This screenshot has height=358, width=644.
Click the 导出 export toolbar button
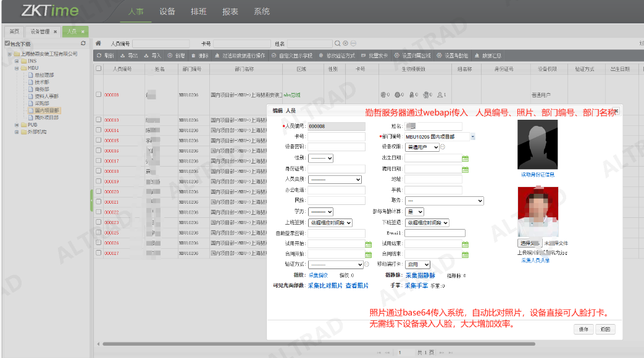coord(128,56)
